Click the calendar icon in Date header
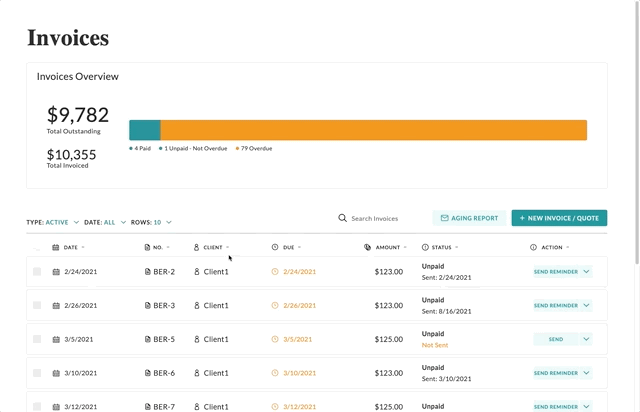 56,247
